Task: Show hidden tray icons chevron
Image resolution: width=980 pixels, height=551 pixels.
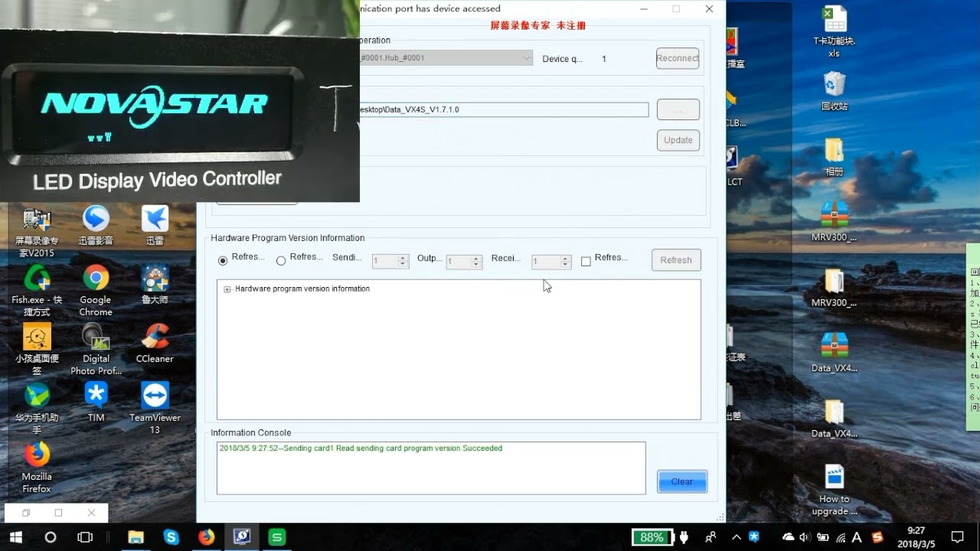Action: click(x=737, y=537)
